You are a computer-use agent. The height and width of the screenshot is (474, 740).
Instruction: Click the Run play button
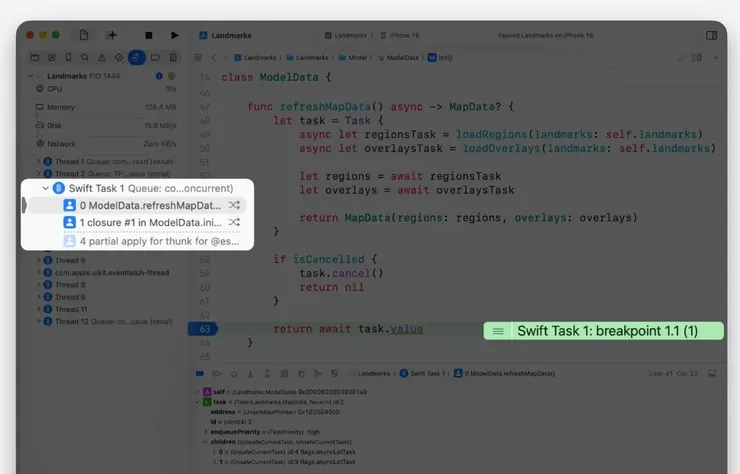174,35
